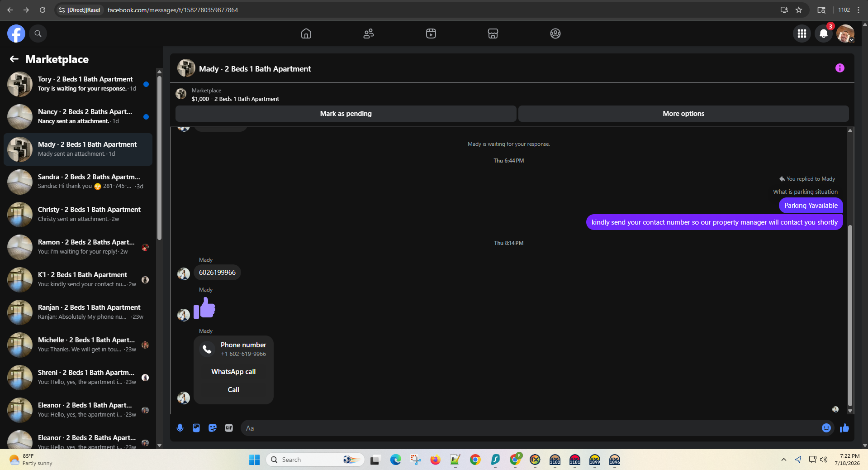This screenshot has height=470, width=868.
Task: Mark the listing as pending
Action: [346, 114]
